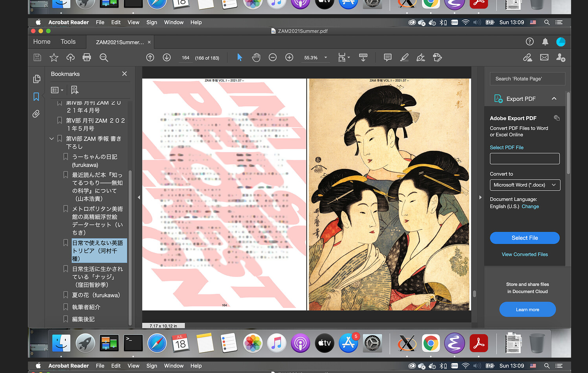Show page thumbnails panel icon
588x373 pixels.
tap(37, 79)
